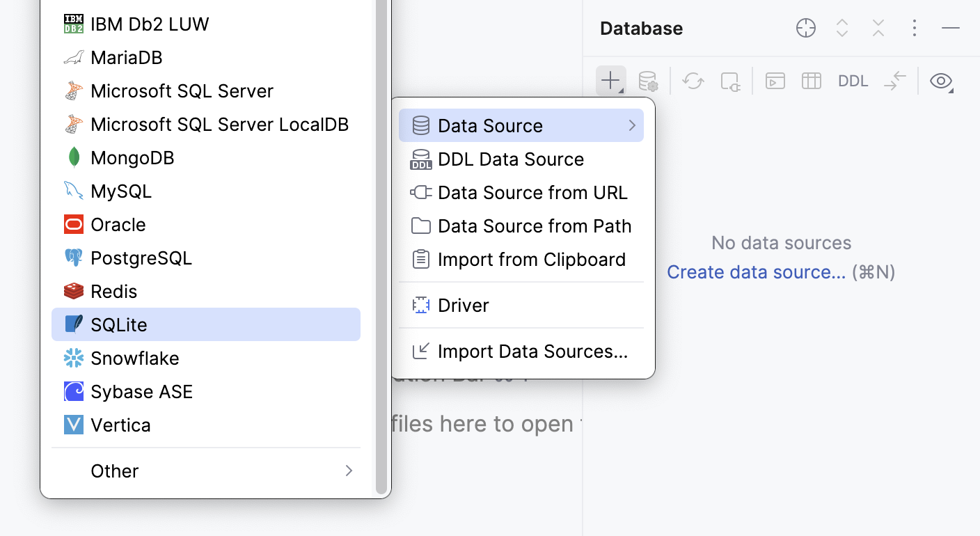
Task: Collapse all nodes in Database panel
Action: point(878,29)
